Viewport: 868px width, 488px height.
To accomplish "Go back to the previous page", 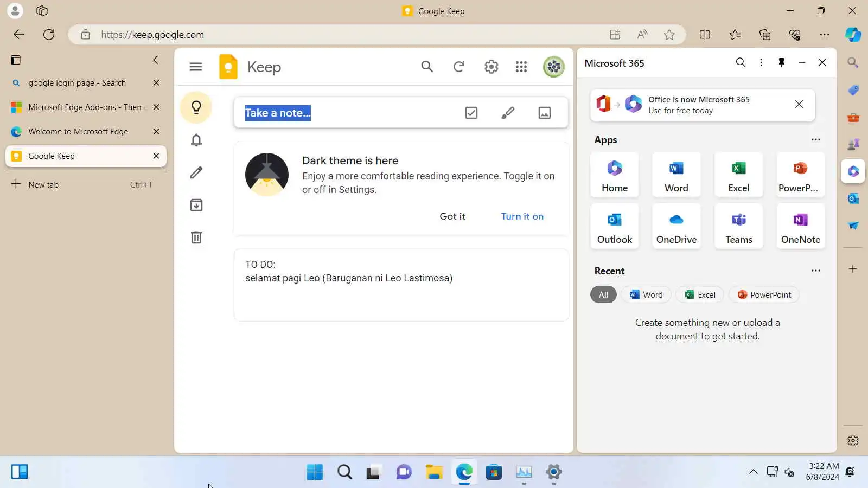I will pos(19,35).
